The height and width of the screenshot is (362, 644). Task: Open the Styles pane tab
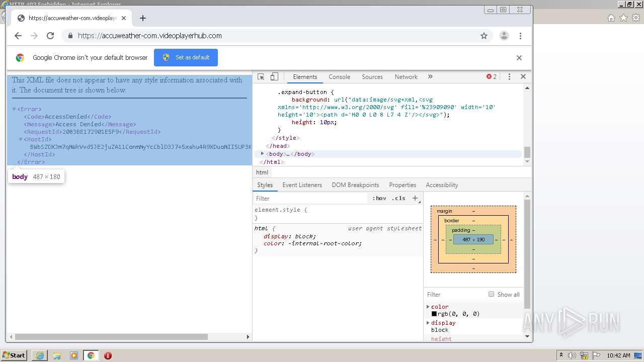[265, 185]
